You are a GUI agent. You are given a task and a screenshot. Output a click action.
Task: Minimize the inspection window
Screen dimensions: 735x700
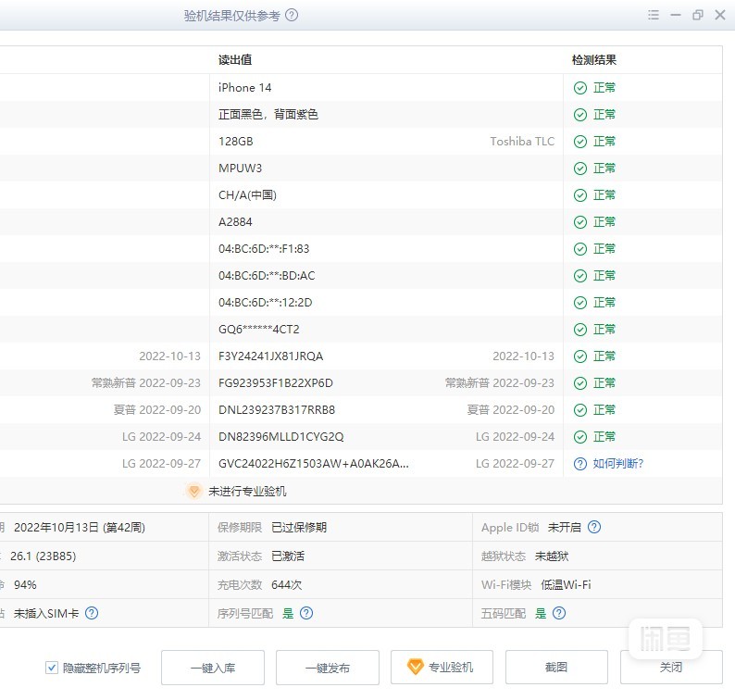tap(676, 15)
